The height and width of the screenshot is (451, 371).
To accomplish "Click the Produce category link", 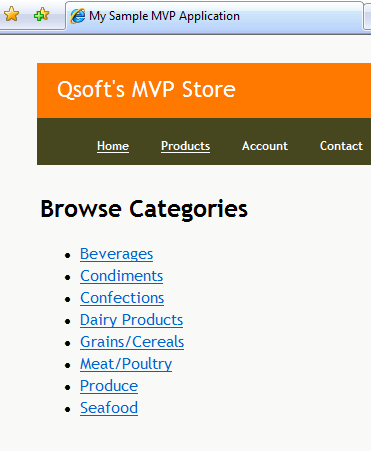I will coord(109,386).
